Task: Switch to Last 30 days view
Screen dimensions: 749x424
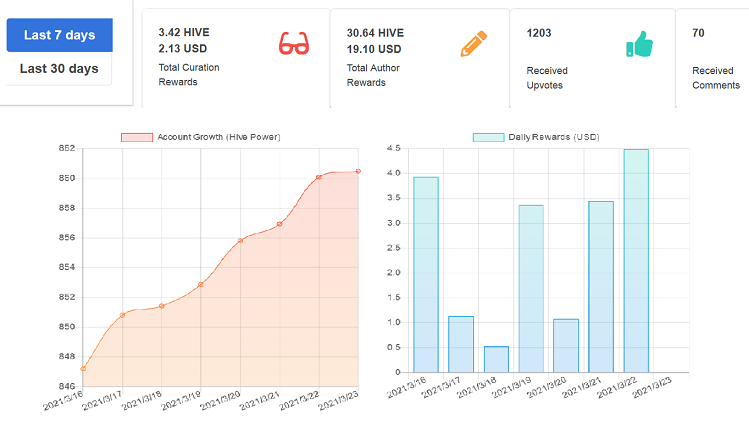Action: [59, 69]
